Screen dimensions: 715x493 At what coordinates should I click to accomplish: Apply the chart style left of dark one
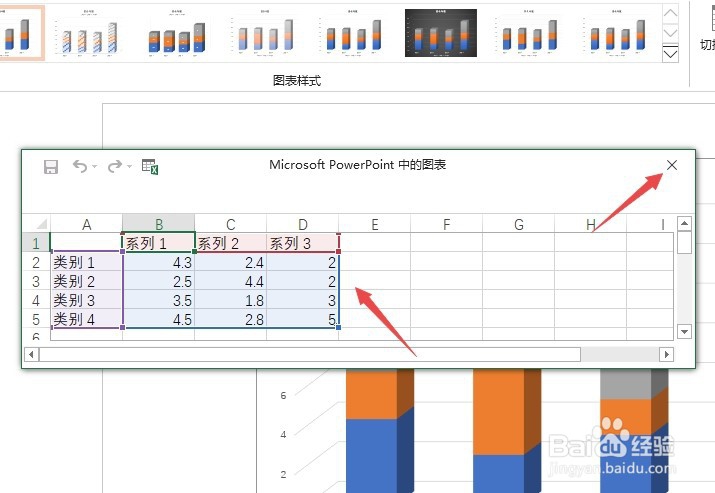[353, 33]
